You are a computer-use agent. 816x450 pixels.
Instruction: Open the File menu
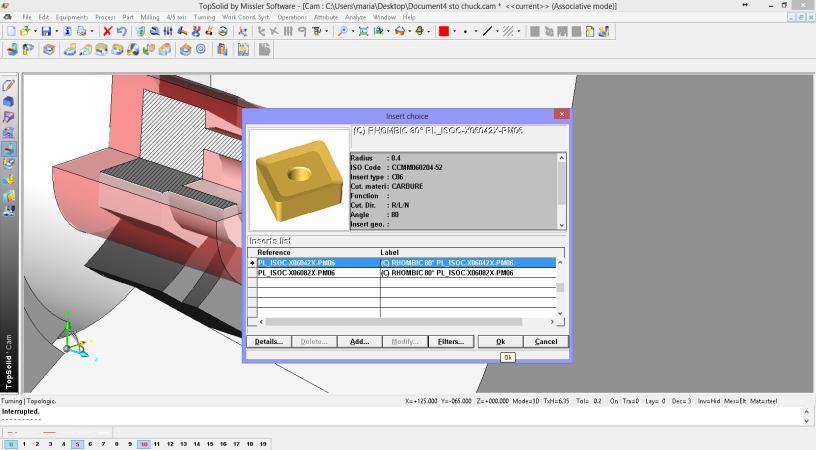27,17
